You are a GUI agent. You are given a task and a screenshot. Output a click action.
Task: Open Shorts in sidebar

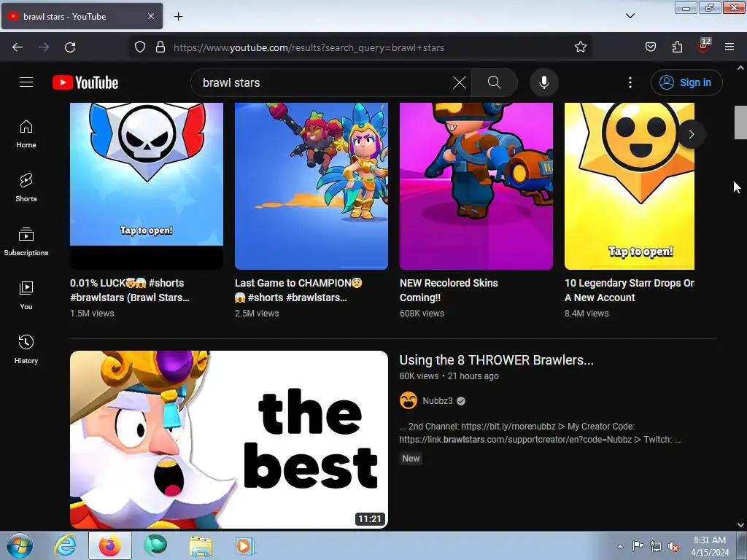click(x=26, y=188)
